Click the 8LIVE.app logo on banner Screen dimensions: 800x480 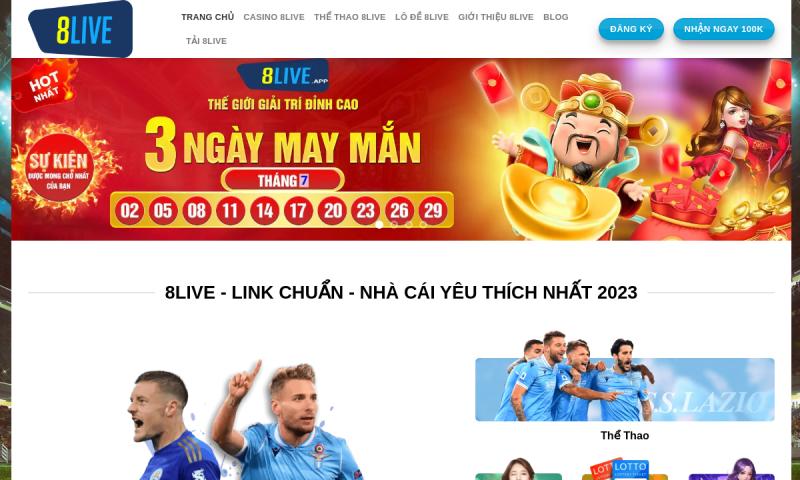coord(283,76)
